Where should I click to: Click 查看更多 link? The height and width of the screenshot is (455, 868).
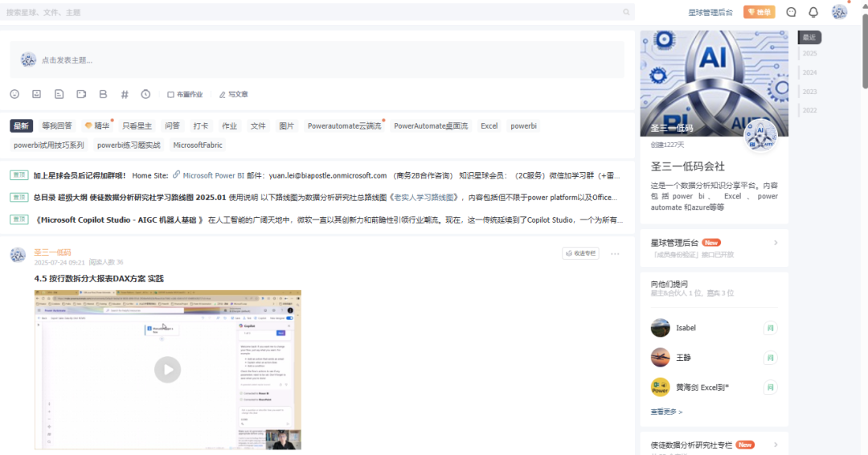[666, 412]
